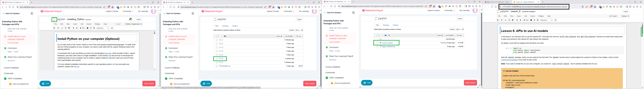
Task: Click Run in the Lesson_6 notebook toolbar
Action: tap(526, 20)
